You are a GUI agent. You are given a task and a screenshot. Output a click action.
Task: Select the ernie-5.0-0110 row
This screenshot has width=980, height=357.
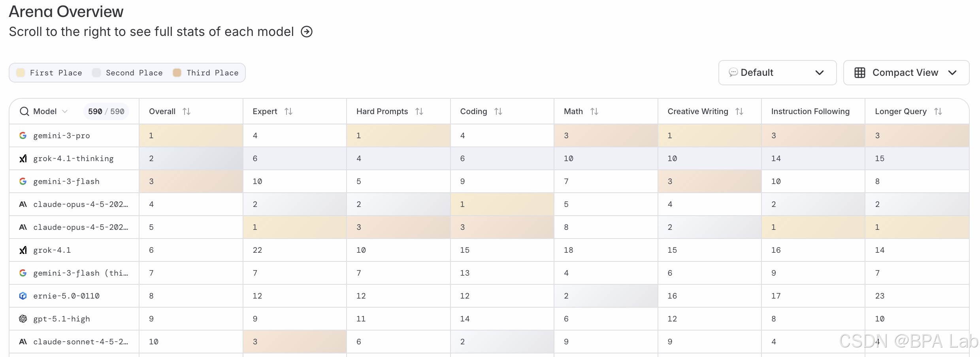(66, 296)
